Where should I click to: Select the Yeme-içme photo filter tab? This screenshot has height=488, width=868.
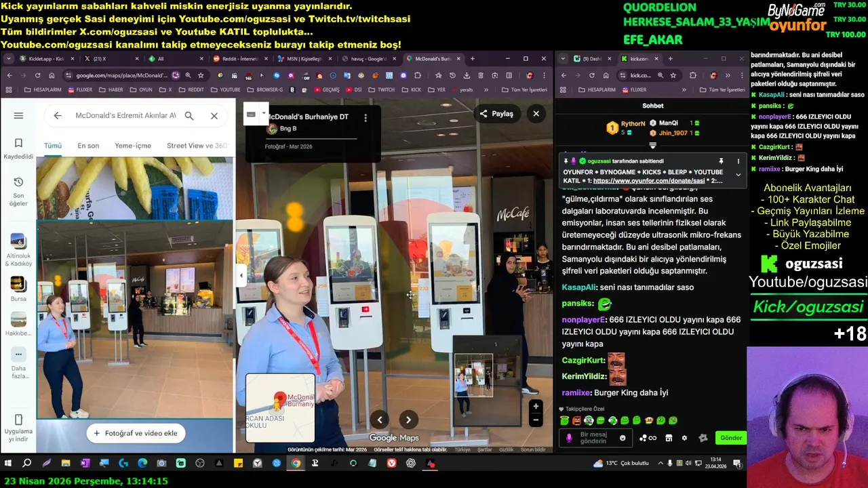[x=133, y=146]
